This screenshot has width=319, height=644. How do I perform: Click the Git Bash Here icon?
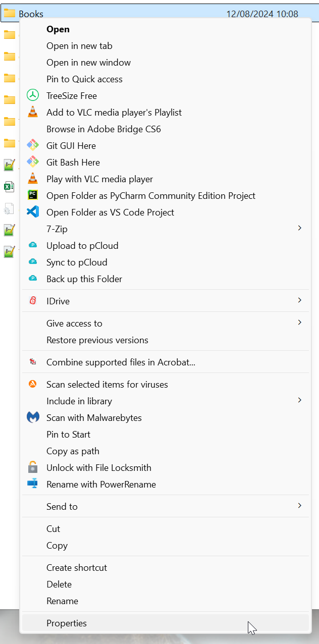tap(33, 163)
